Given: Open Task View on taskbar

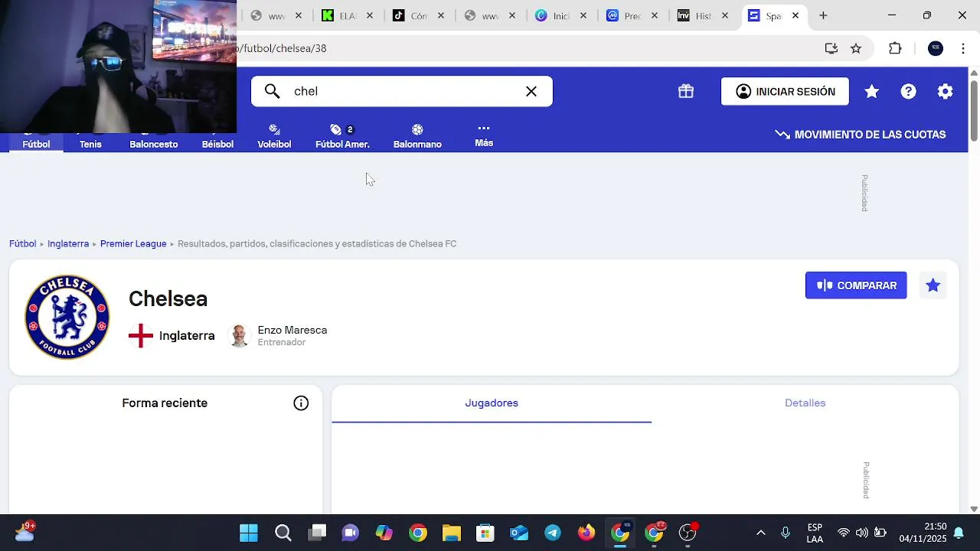Looking at the screenshot, I should click(x=317, y=533).
